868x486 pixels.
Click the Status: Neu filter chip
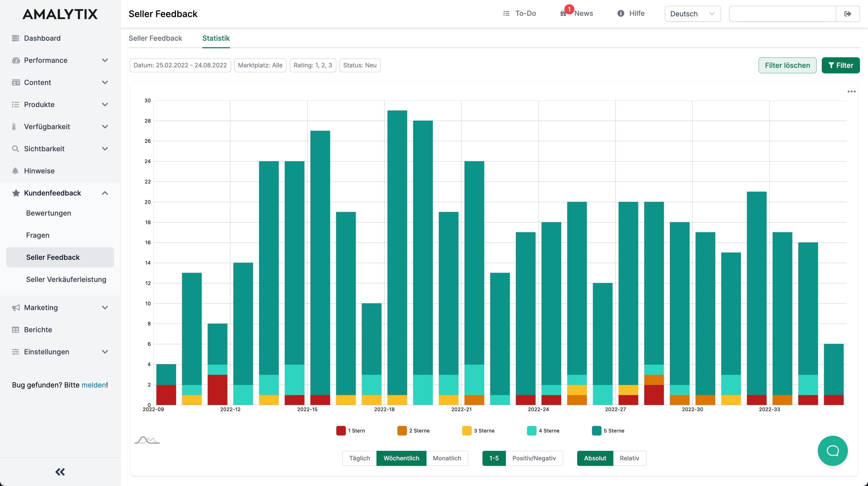tap(360, 65)
